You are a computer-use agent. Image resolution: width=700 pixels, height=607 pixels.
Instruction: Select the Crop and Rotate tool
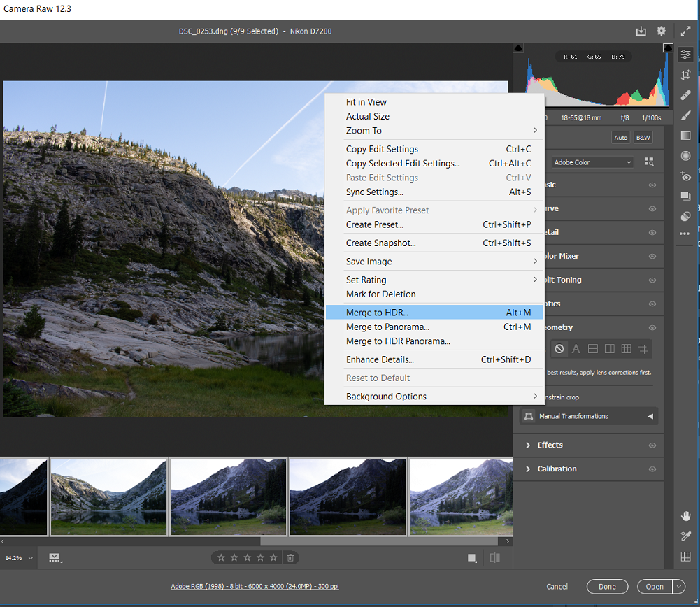pos(685,75)
